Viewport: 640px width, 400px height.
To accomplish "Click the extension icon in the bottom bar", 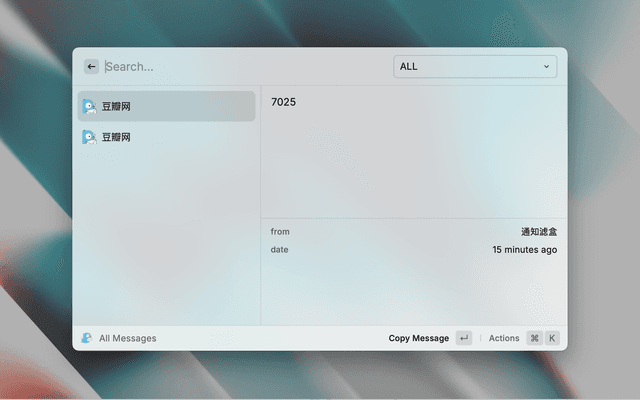I will (87, 338).
